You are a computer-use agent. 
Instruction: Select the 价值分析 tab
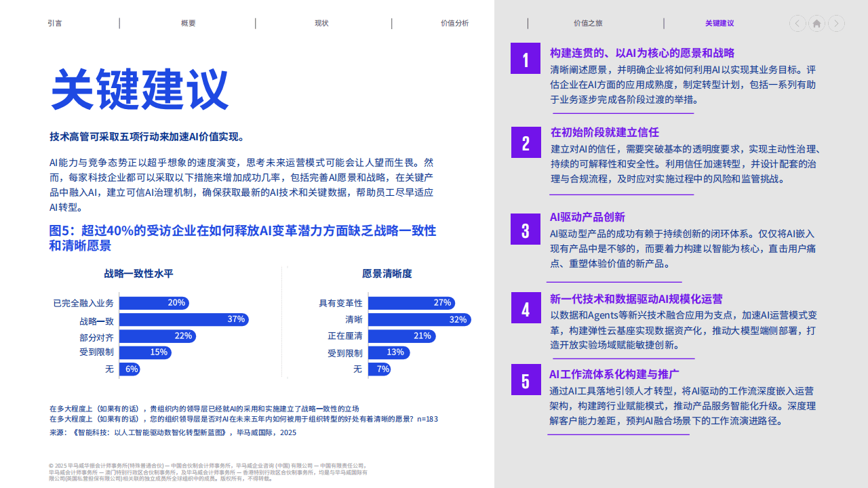coord(454,23)
